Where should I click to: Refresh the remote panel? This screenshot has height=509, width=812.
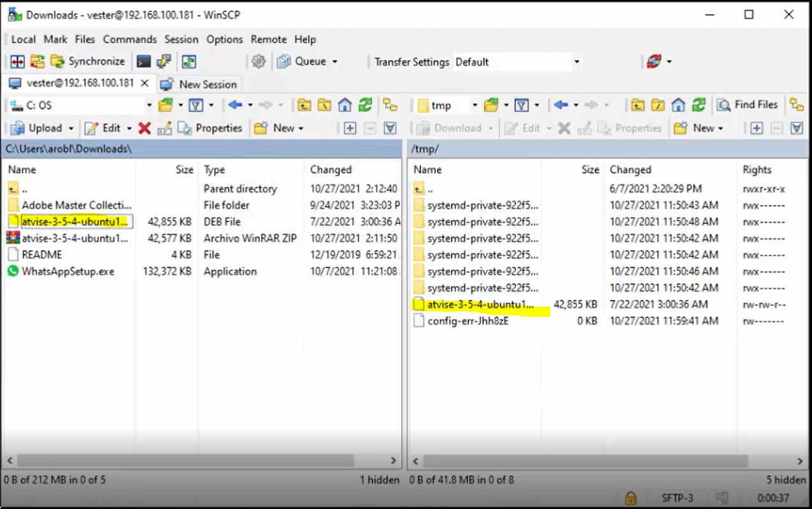click(699, 105)
